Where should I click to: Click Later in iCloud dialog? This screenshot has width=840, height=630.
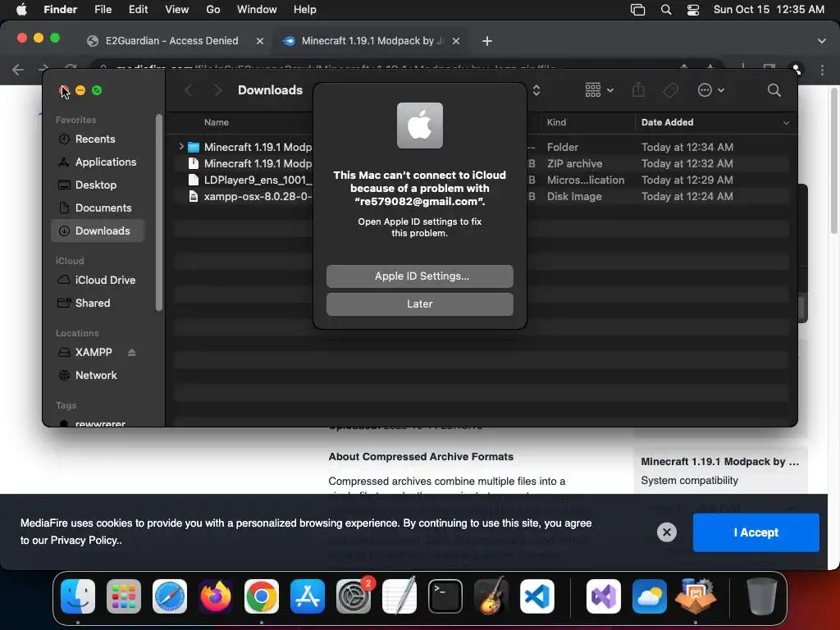[x=419, y=304]
